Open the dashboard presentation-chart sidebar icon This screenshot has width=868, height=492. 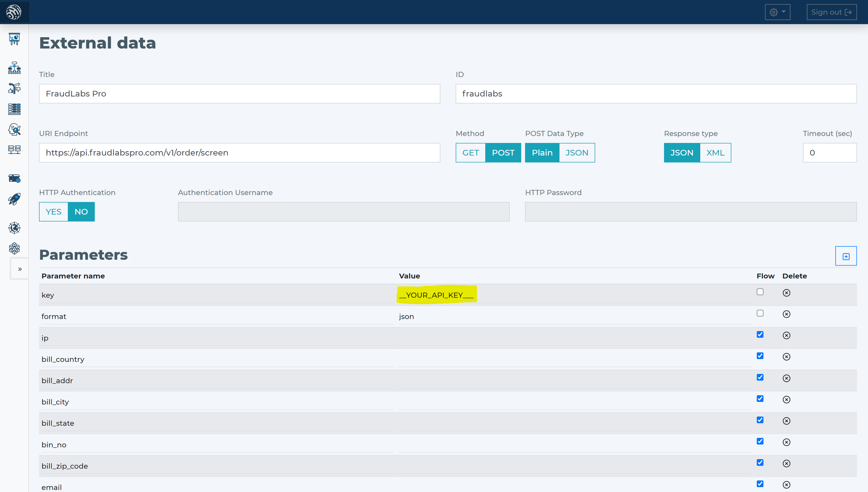click(14, 39)
